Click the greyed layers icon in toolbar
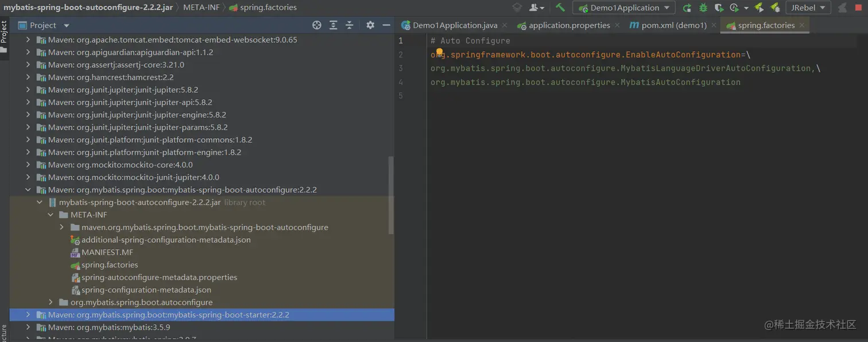The image size is (868, 342). [517, 7]
